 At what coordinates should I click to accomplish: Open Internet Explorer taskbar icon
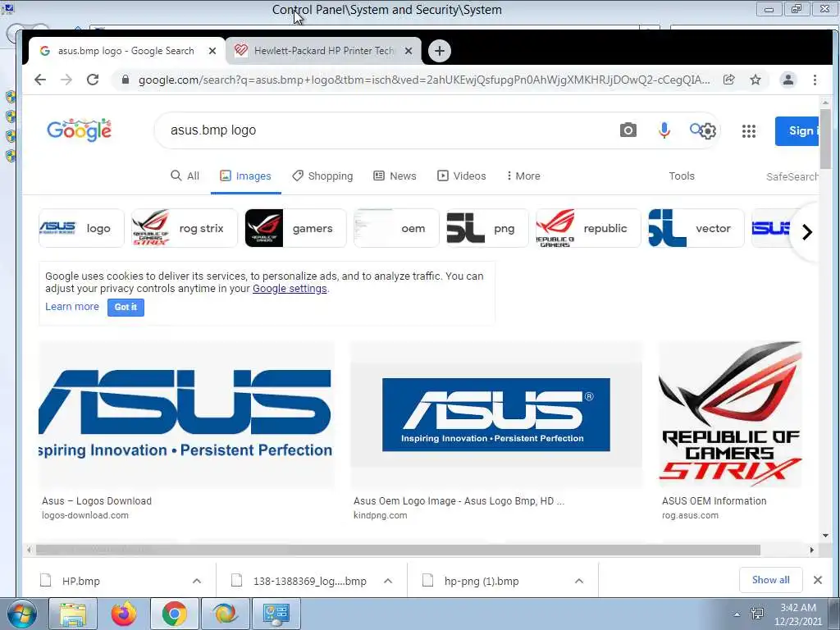click(x=225, y=614)
